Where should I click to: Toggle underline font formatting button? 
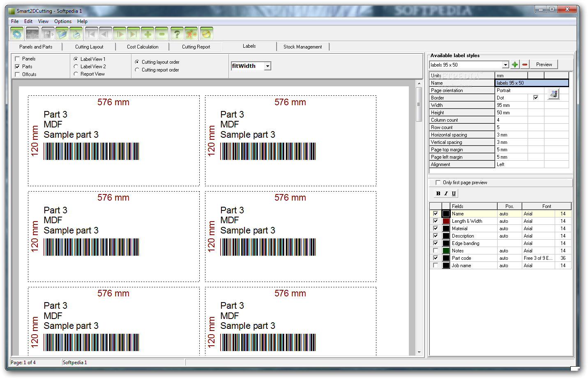[454, 194]
